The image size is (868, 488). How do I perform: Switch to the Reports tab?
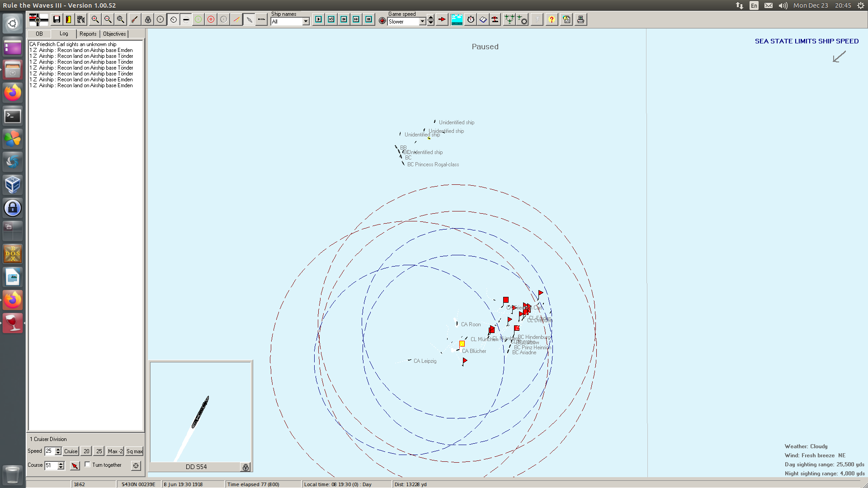88,34
